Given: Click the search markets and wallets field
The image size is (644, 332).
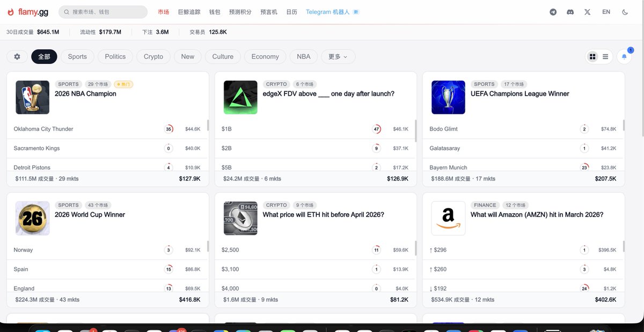Looking at the screenshot, I should (103, 12).
